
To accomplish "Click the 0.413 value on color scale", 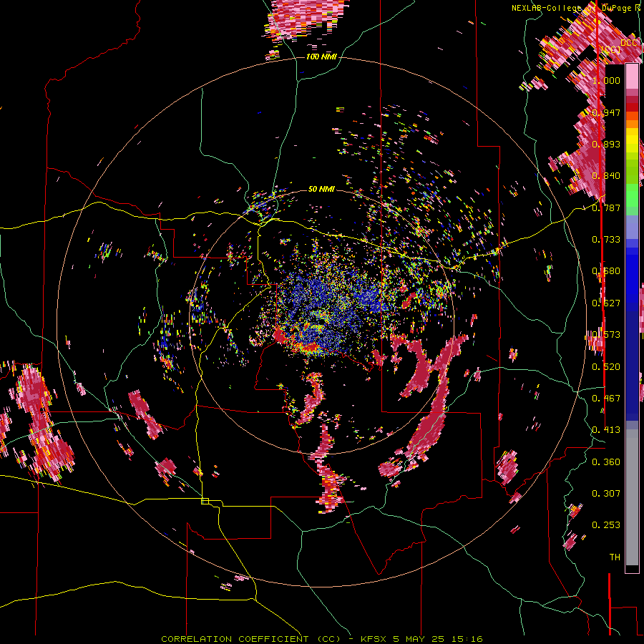I will click(606, 430).
